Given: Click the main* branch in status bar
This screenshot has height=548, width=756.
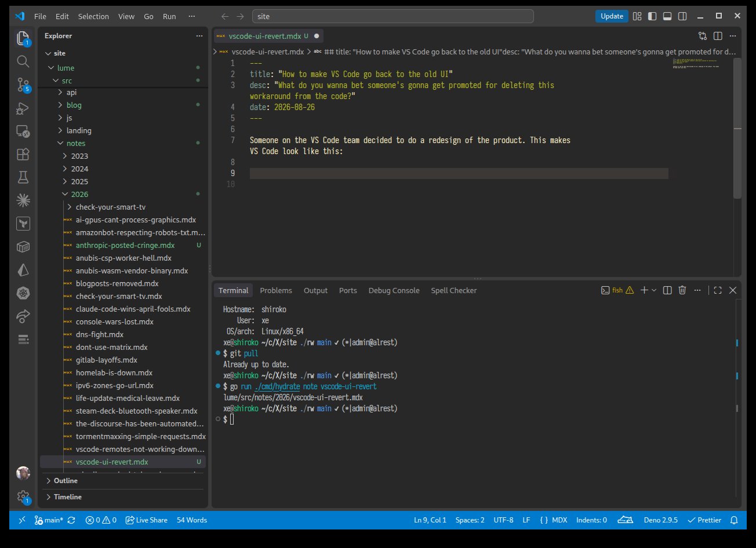Looking at the screenshot, I should tap(49, 520).
